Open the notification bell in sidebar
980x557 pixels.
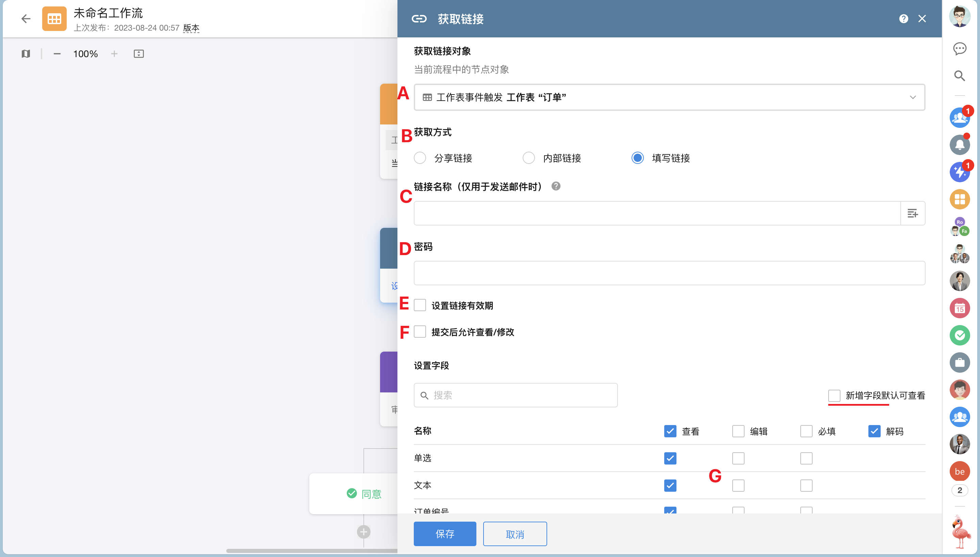click(x=959, y=145)
